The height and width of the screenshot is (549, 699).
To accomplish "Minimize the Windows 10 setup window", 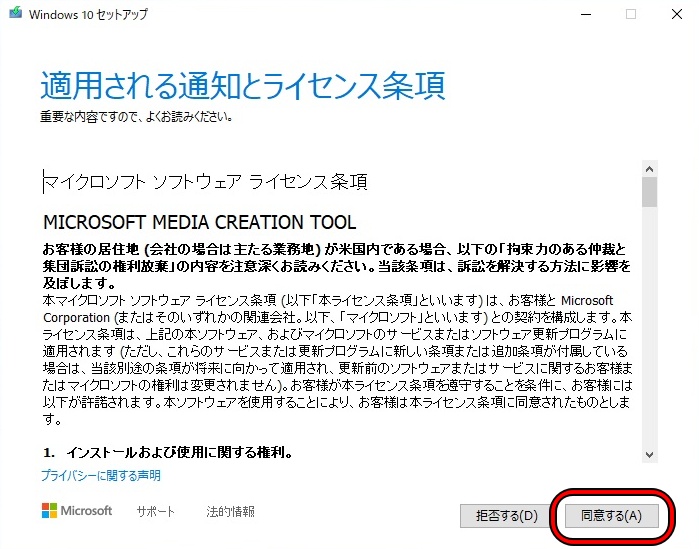I will [x=586, y=14].
